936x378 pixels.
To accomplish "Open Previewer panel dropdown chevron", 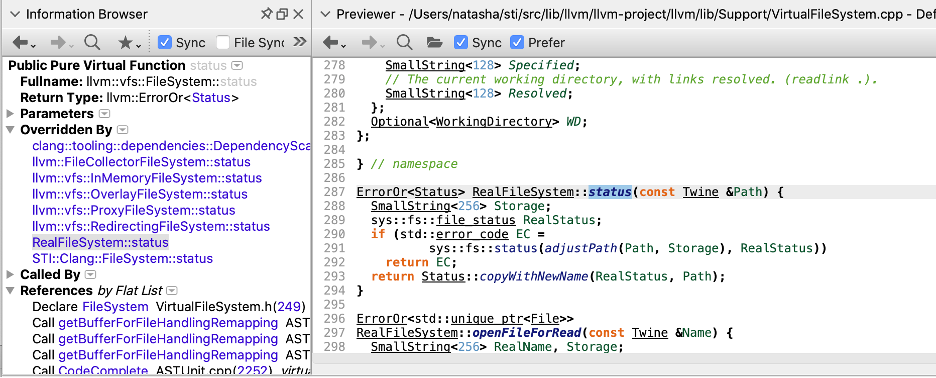I will (x=325, y=14).
